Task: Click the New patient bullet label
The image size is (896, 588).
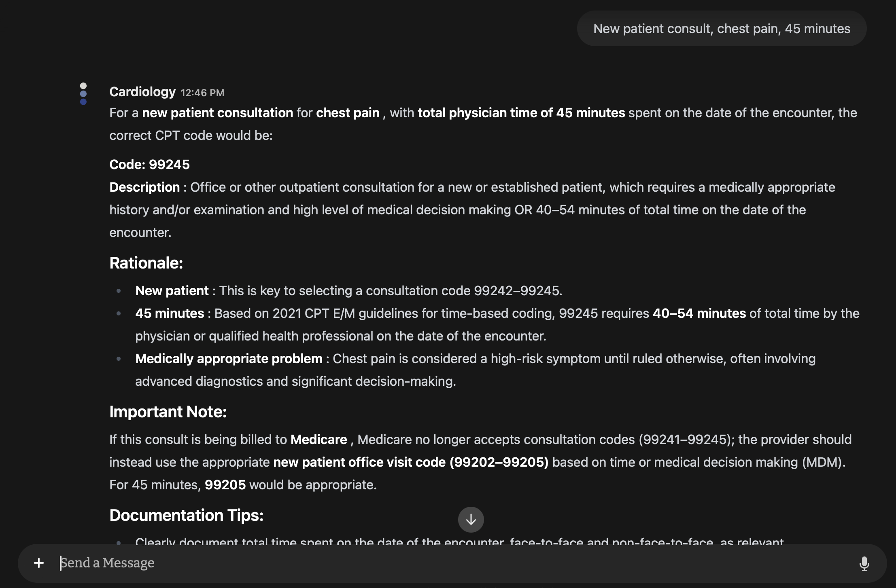Action: [x=172, y=291]
